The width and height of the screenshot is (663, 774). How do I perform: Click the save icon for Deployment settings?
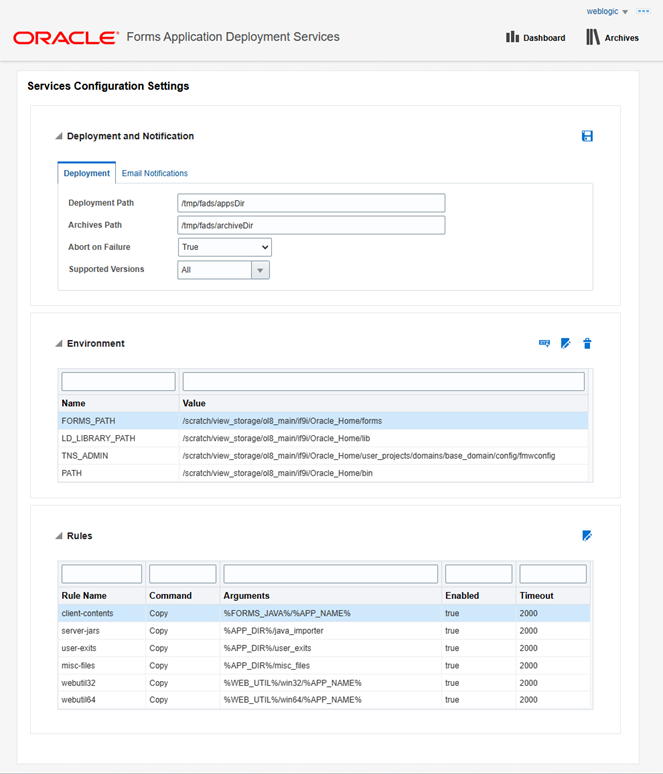[x=587, y=136]
